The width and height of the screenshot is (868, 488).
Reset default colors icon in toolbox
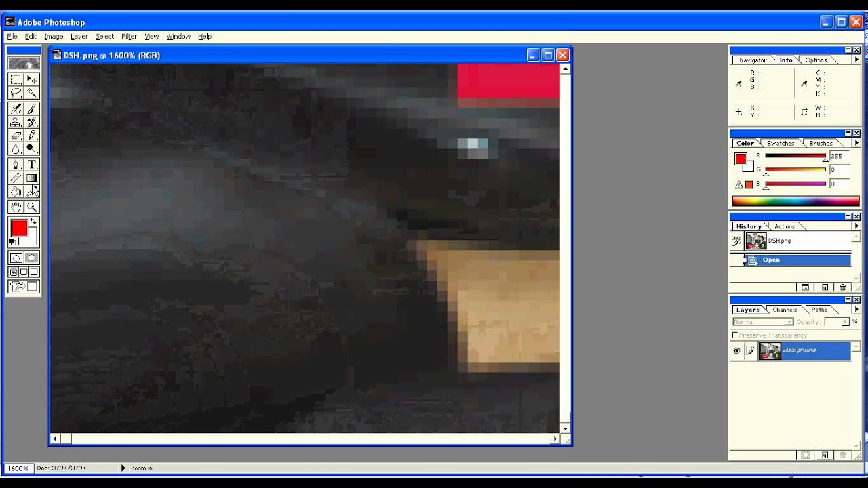(x=13, y=242)
